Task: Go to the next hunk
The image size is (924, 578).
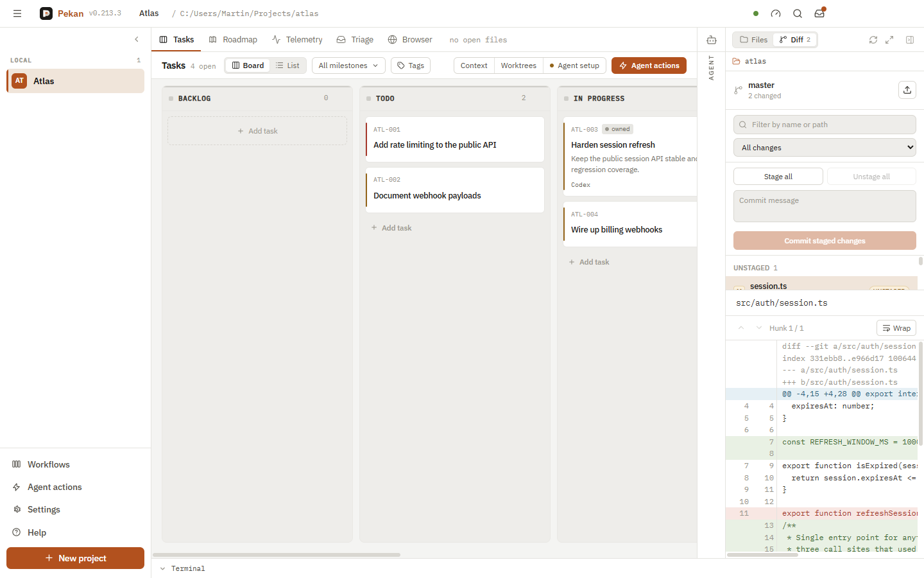Action: coord(759,328)
